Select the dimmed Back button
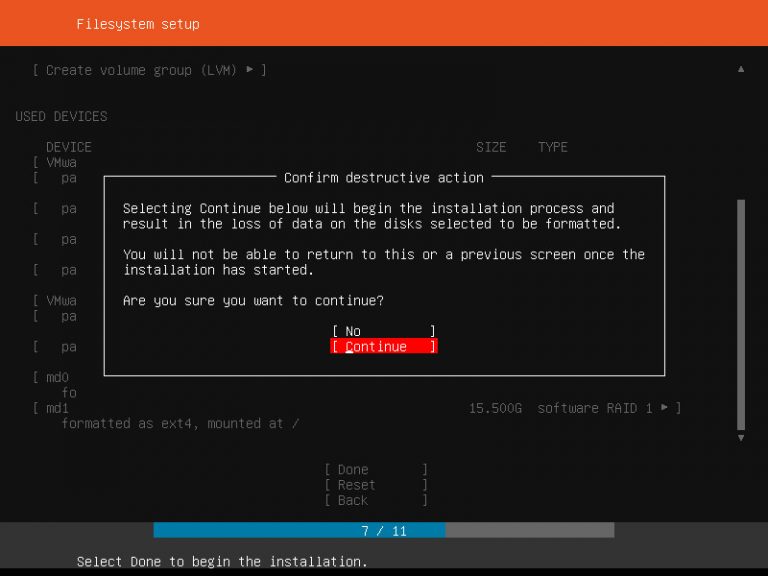 (x=376, y=500)
